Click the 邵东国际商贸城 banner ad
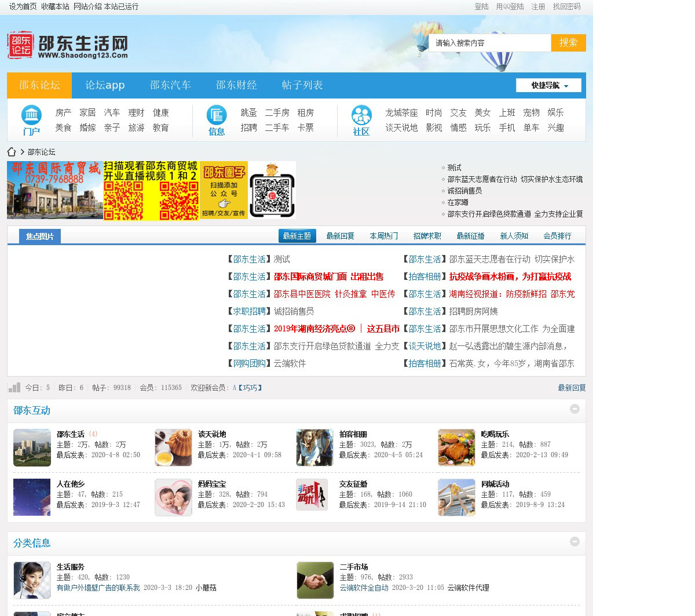 pyautogui.click(x=55, y=190)
